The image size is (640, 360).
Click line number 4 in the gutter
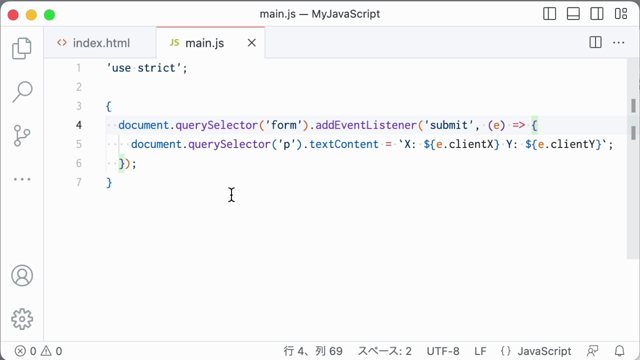click(x=78, y=125)
